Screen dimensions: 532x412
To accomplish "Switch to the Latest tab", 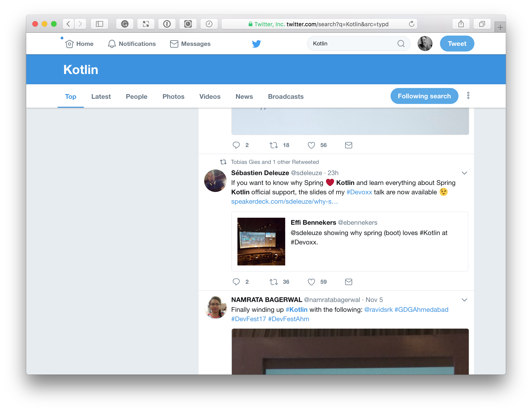I will pos(101,96).
